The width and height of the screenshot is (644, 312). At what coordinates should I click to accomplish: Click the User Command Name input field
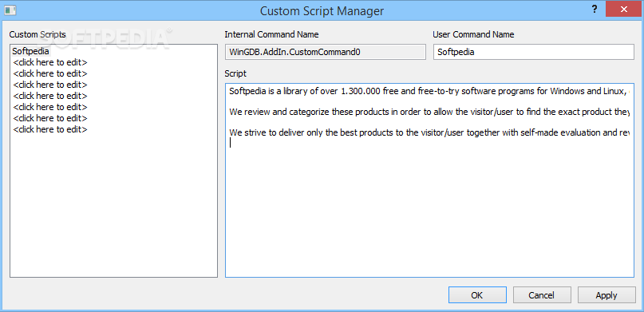(534, 52)
